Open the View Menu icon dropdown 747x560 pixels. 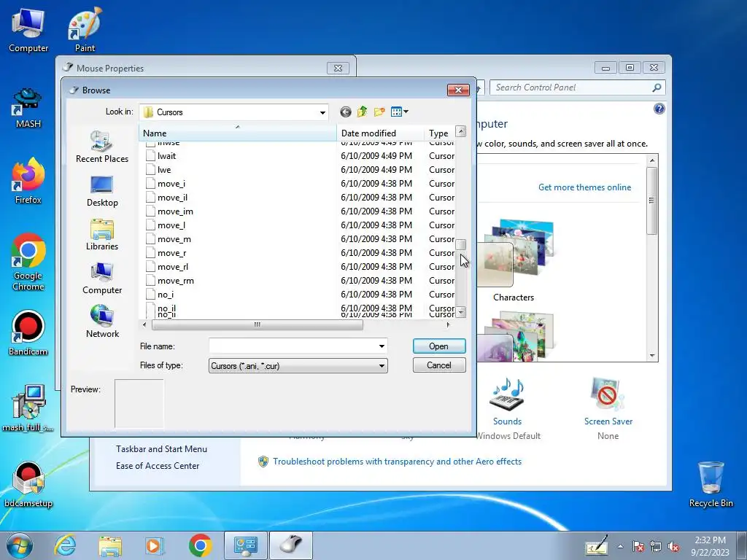pyautogui.click(x=399, y=112)
